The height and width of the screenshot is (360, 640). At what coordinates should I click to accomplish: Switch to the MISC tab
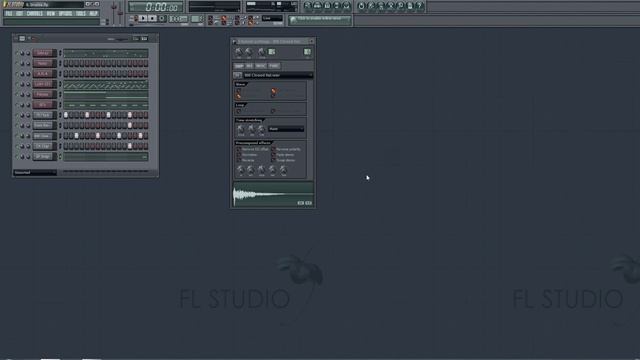point(260,66)
